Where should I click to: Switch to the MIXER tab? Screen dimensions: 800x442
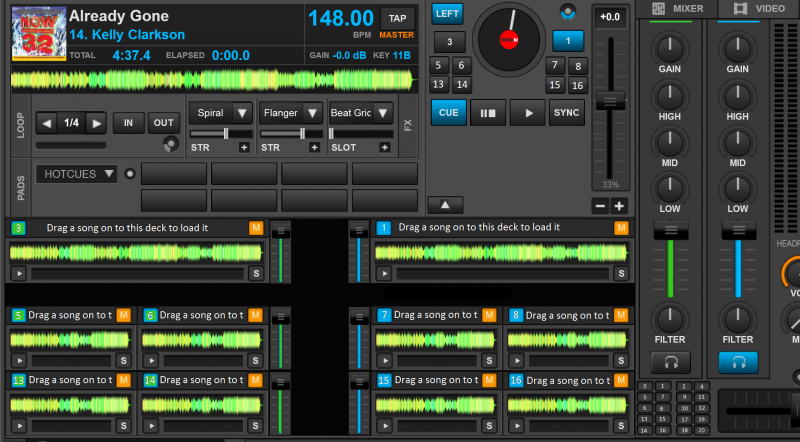[678, 9]
